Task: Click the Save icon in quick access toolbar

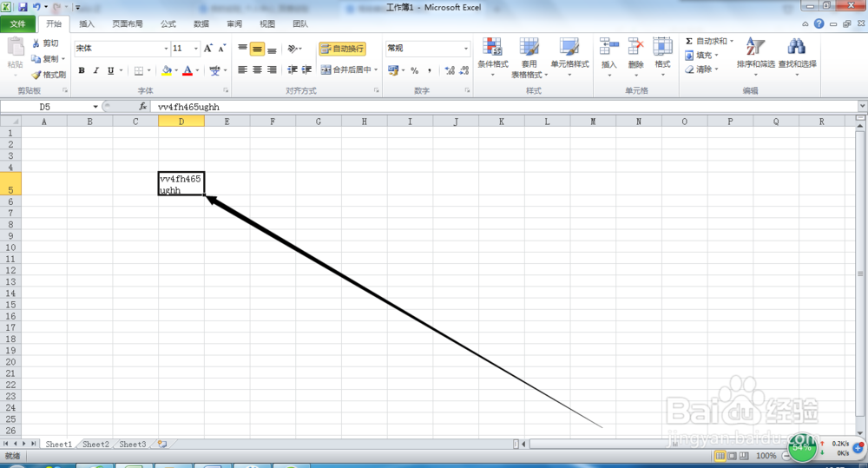Action: 23,7
